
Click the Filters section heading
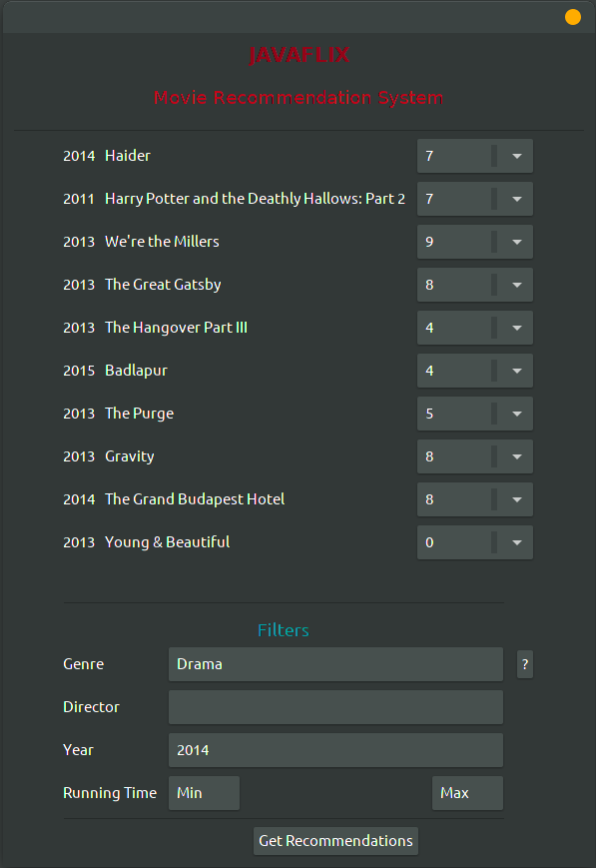coord(284,630)
